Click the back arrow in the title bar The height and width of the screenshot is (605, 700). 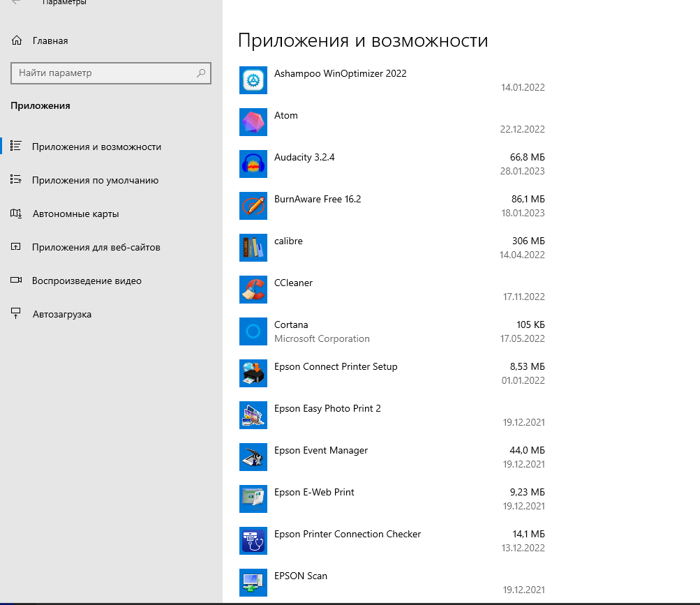click(x=16, y=2)
